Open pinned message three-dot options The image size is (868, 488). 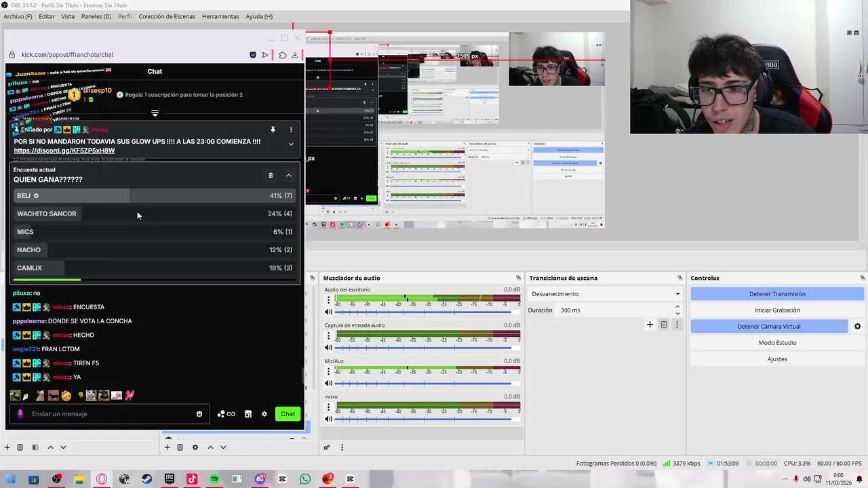pos(291,129)
